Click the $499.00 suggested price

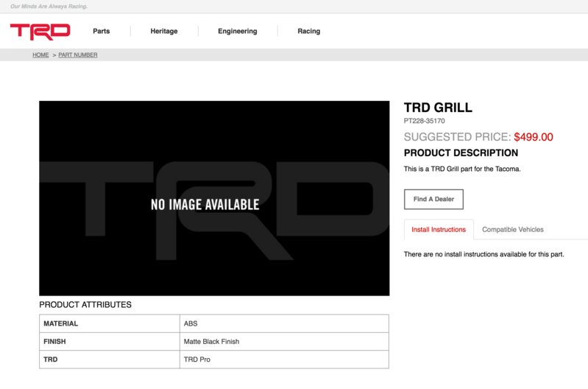pos(534,137)
